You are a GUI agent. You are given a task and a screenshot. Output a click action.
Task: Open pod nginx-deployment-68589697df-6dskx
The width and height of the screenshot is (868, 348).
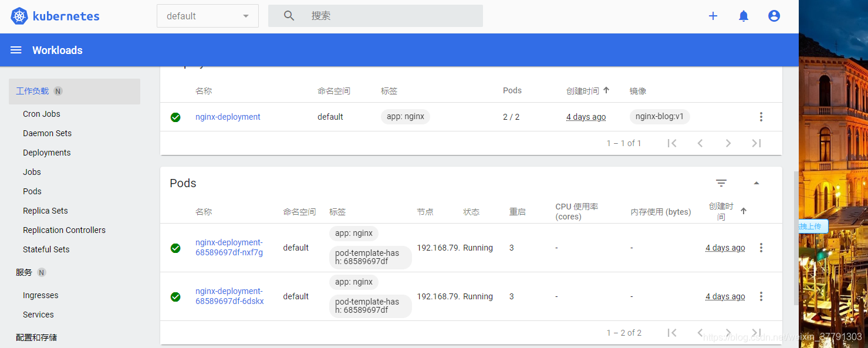(x=229, y=296)
